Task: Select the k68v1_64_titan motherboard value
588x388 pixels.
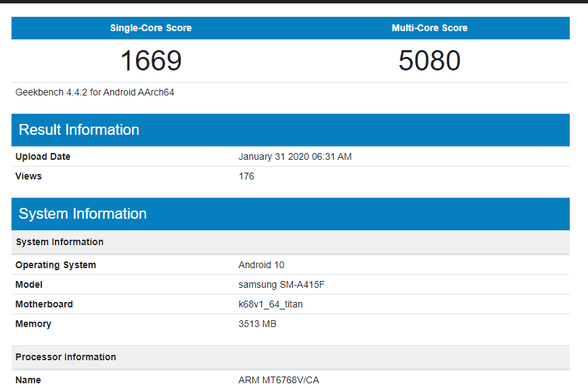Action: tap(271, 304)
